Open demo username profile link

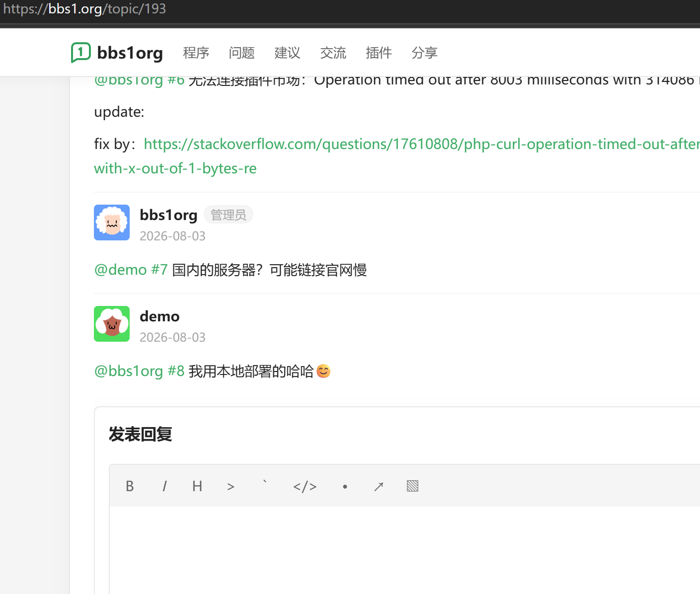(159, 316)
